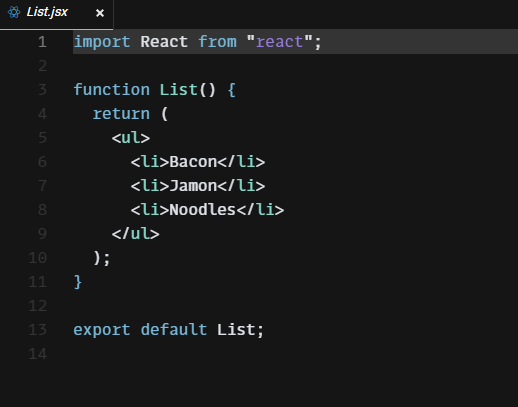Click the word 'Bacon' in the list
Screen dimensions: 518x407
tap(193, 162)
